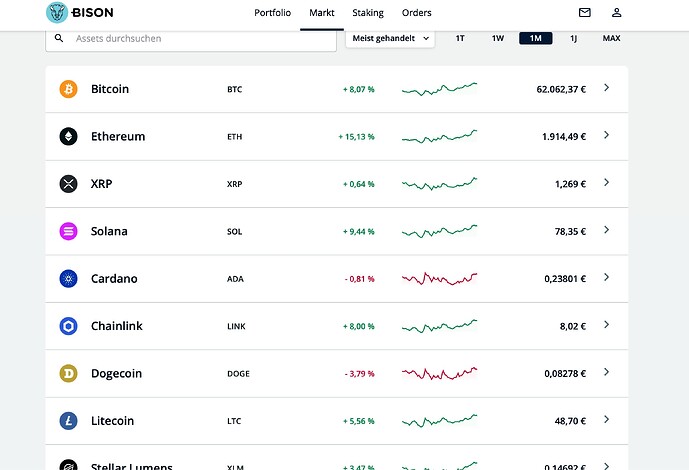Click the Dogecoin coin icon

pyautogui.click(x=69, y=373)
